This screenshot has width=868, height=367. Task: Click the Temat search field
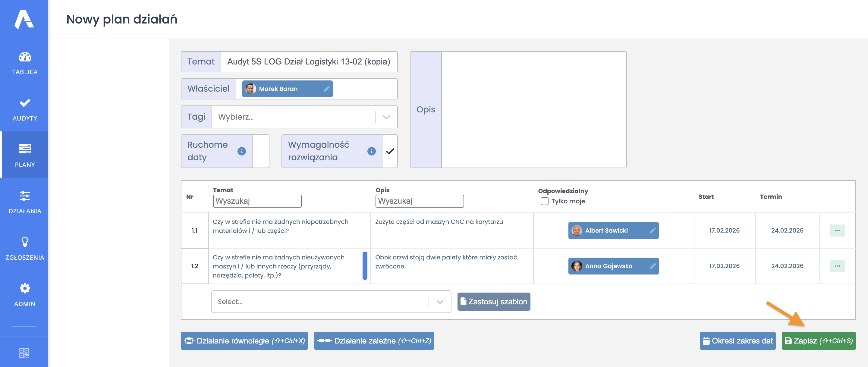click(x=257, y=201)
